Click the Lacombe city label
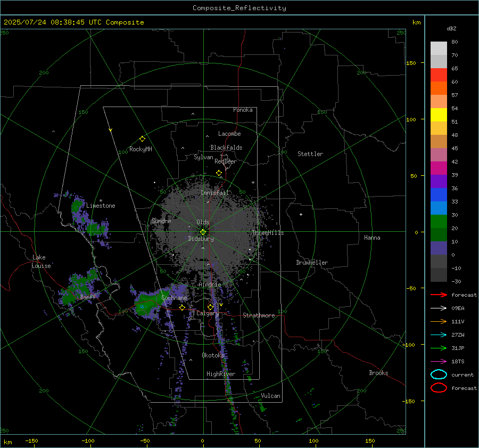 (229, 134)
